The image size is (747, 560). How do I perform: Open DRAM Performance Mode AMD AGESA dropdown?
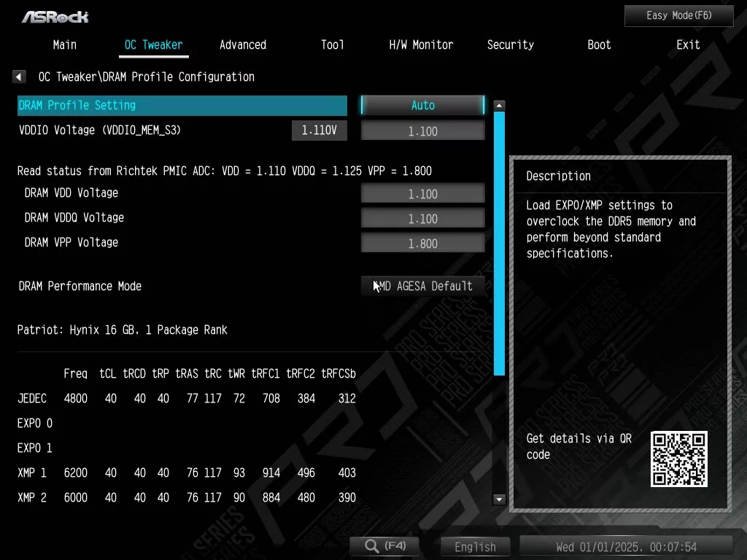(x=422, y=286)
